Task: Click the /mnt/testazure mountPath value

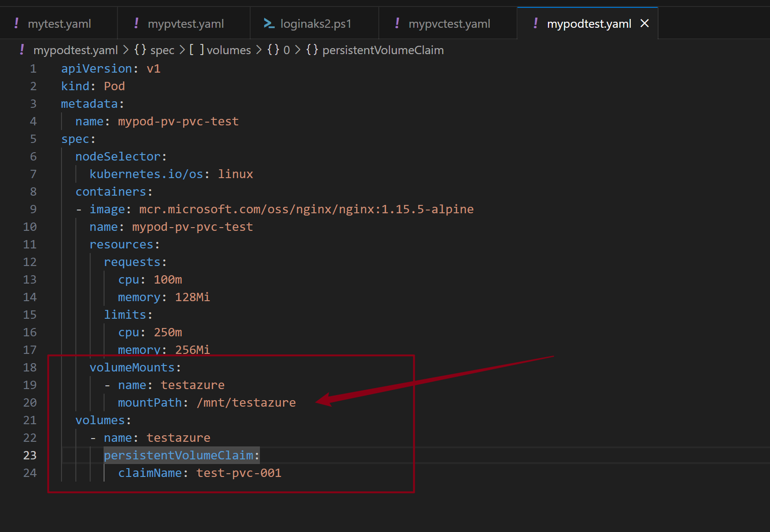Action: (x=246, y=403)
